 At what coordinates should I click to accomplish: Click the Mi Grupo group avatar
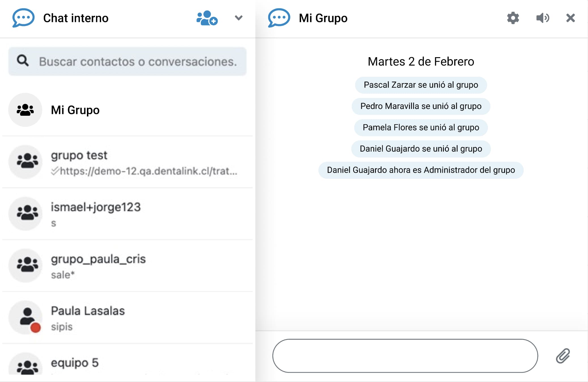coord(25,110)
